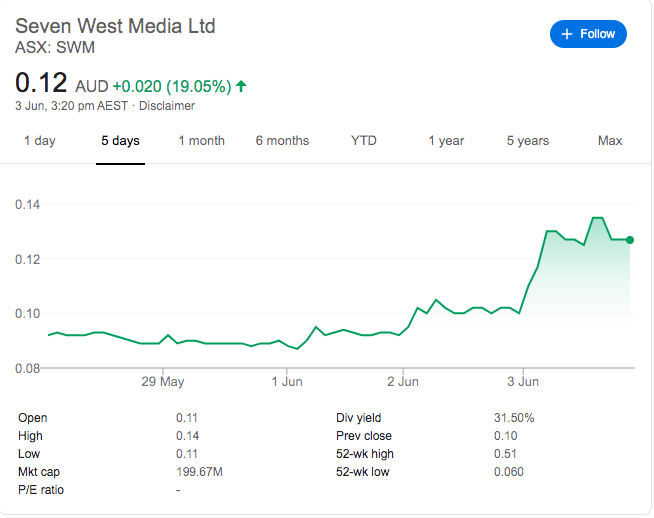Click the 29 May axis label

point(163,381)
